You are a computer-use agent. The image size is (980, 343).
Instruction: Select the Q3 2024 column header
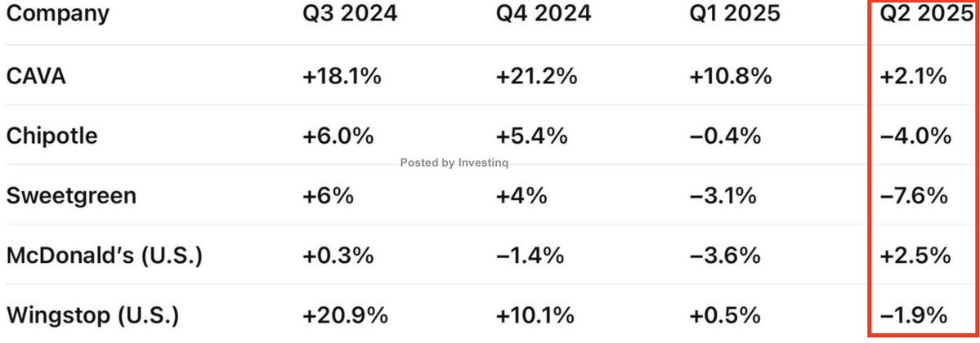coord(350,14)
